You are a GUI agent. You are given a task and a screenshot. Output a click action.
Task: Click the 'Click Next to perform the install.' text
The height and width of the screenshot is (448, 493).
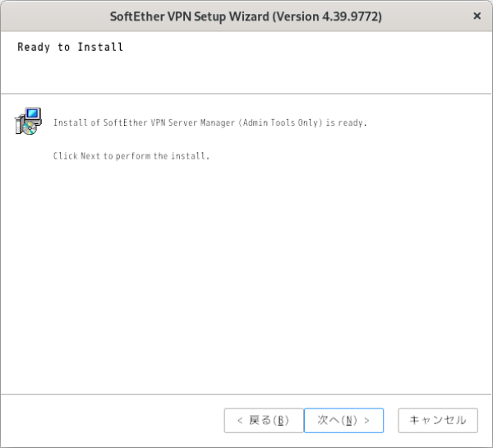[x=131, y=155]
